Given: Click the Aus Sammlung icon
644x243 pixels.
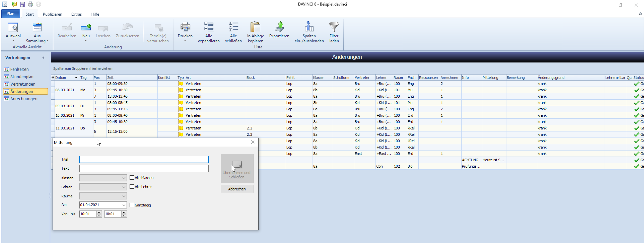Looking at the screenshot, I should coord(37,27).
